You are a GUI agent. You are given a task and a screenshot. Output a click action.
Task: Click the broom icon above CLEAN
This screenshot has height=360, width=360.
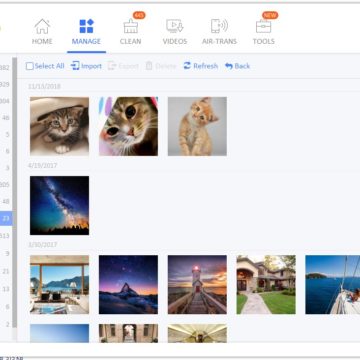click(x=131, y=26)
